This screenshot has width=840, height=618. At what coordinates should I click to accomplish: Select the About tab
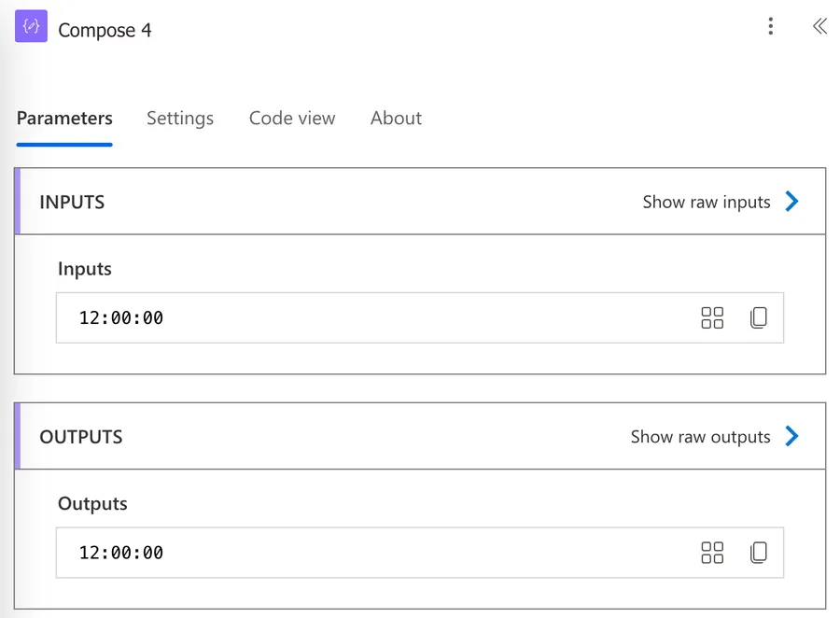point(396,119)
